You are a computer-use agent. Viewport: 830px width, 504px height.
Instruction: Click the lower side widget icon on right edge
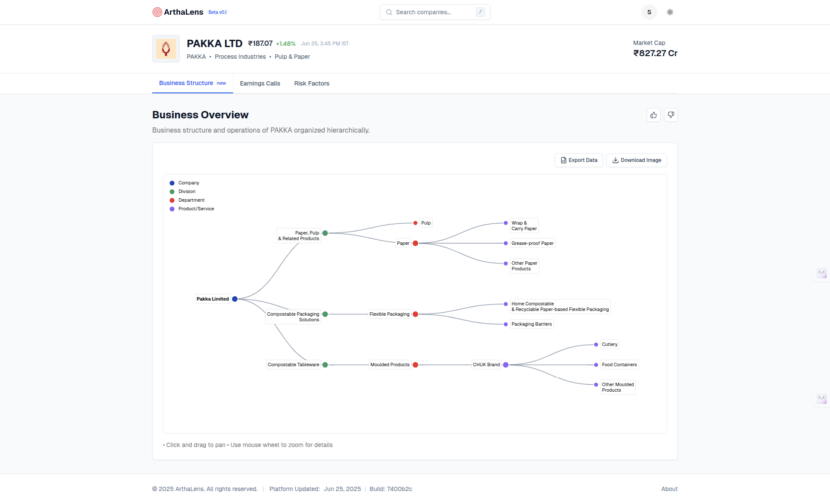click(821, 398)
